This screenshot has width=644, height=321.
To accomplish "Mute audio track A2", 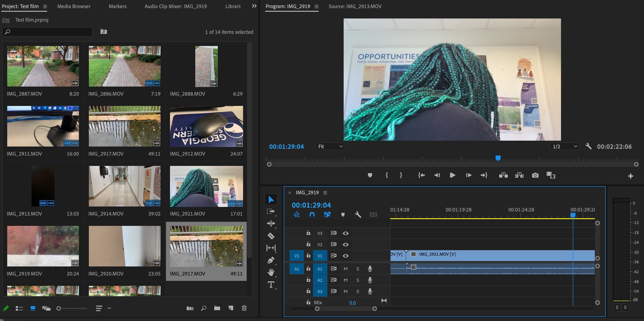I will coord(345,280).
